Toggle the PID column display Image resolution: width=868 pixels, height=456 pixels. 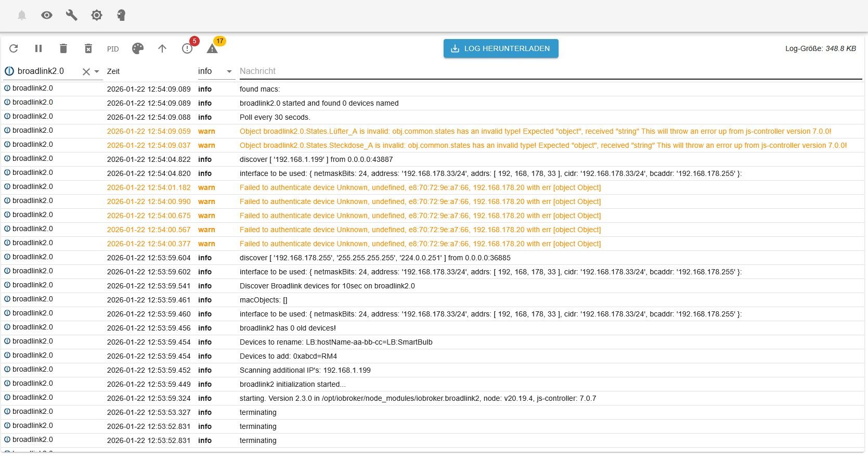pyautogui.click(x=113, y=49)
